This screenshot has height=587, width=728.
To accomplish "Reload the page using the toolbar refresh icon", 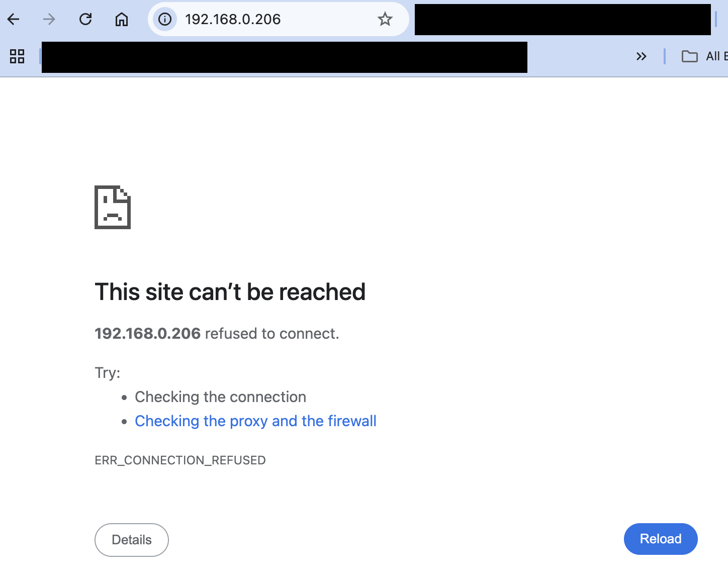I will (85, 20).
